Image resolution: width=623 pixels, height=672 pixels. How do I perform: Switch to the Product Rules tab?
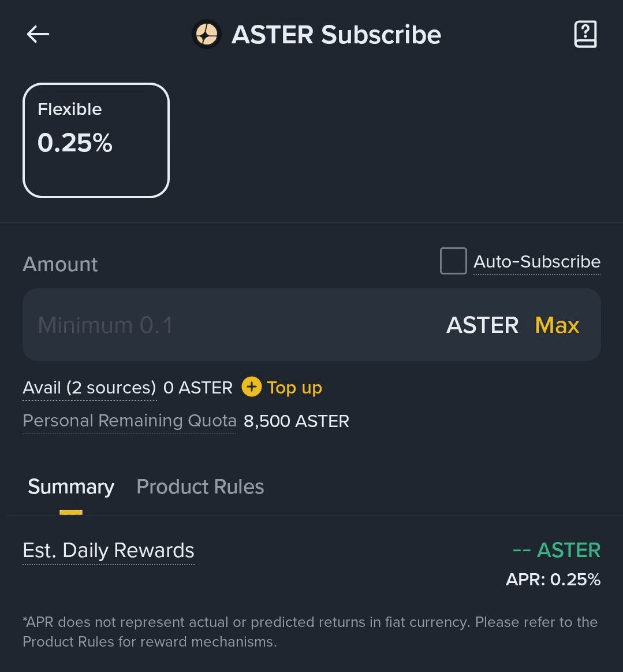click(x=200, y=487)
